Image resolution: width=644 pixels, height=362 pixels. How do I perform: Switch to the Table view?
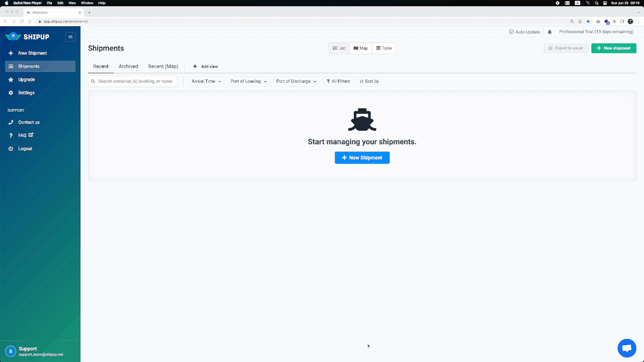[384, 49]
